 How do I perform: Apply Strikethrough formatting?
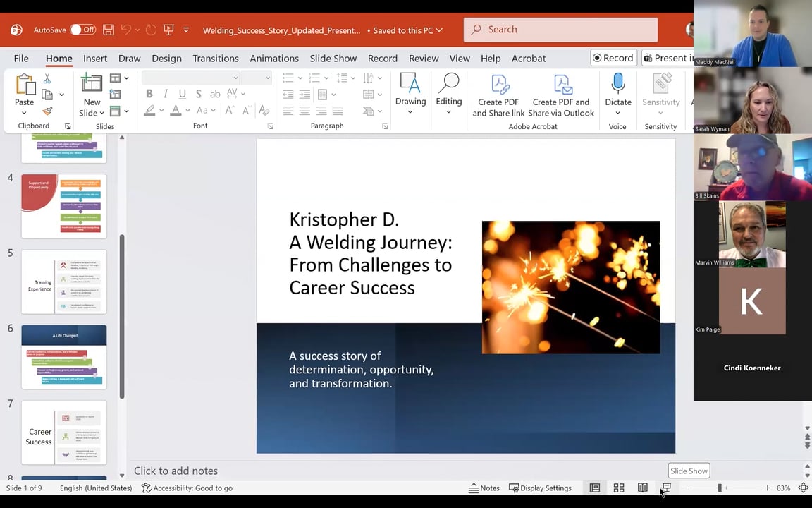click(215, 94)
